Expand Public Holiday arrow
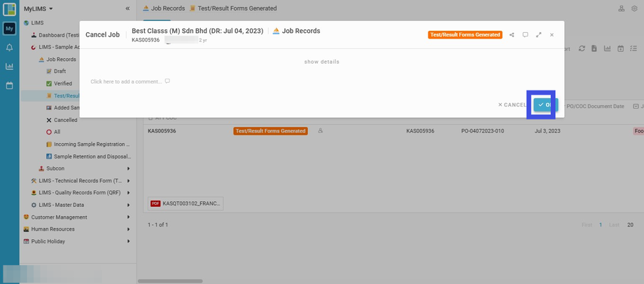 (x=129, y=241)
